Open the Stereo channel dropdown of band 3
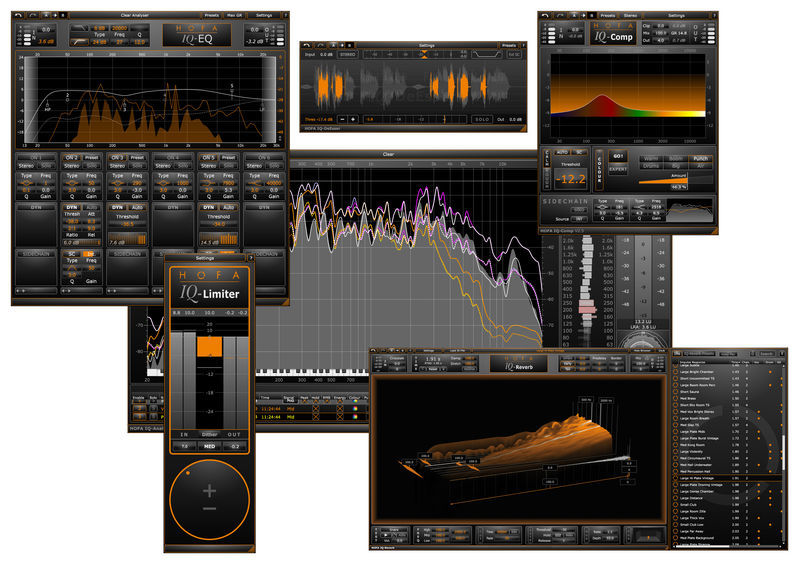This screenshot has width=800, height=565. [117, 166]
